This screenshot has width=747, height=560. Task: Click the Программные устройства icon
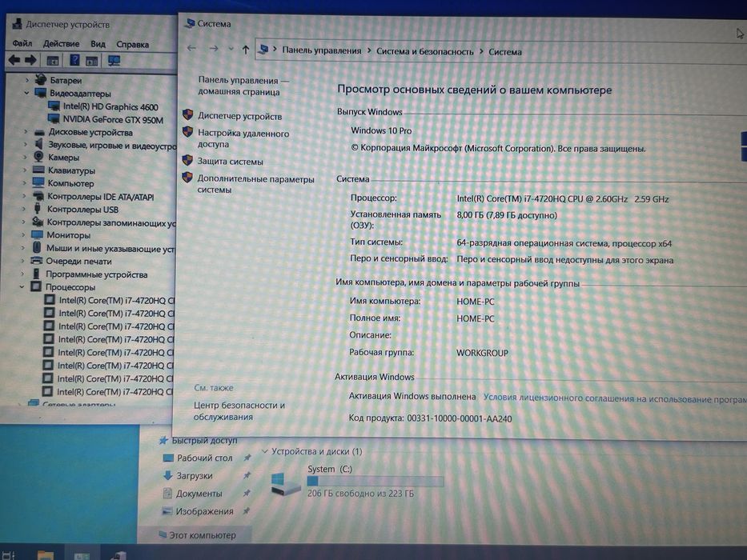click(x=36, y=274)
